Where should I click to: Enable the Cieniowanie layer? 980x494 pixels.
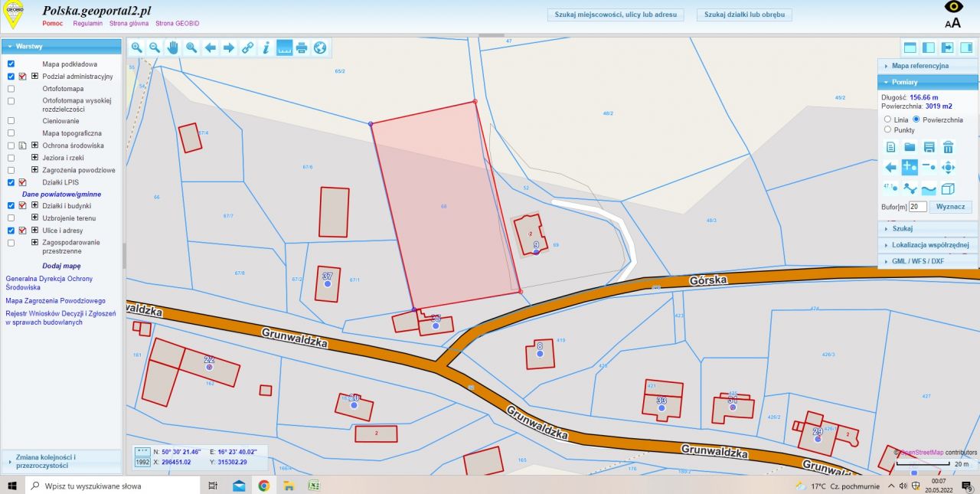[11, 121]
